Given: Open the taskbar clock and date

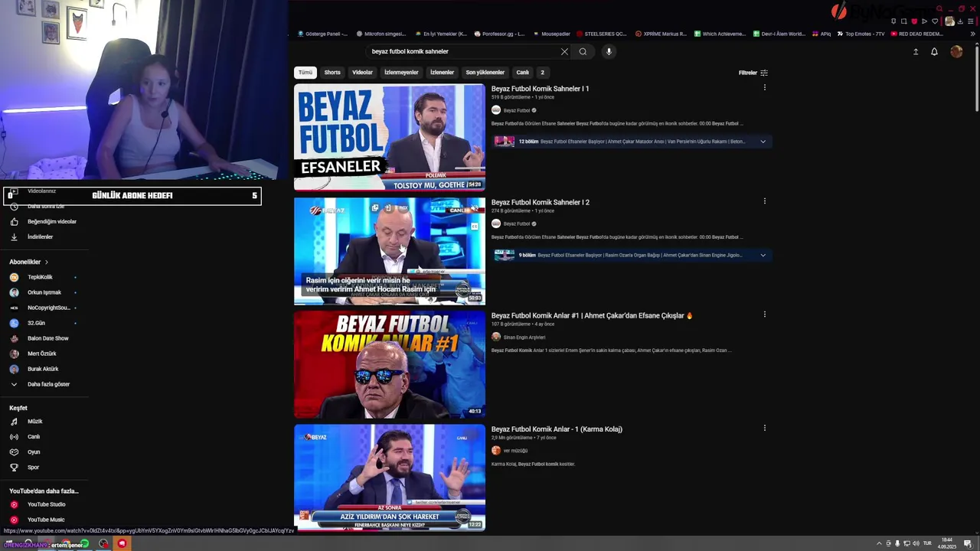Looking at the screenshot, I should tap(947, 543).
